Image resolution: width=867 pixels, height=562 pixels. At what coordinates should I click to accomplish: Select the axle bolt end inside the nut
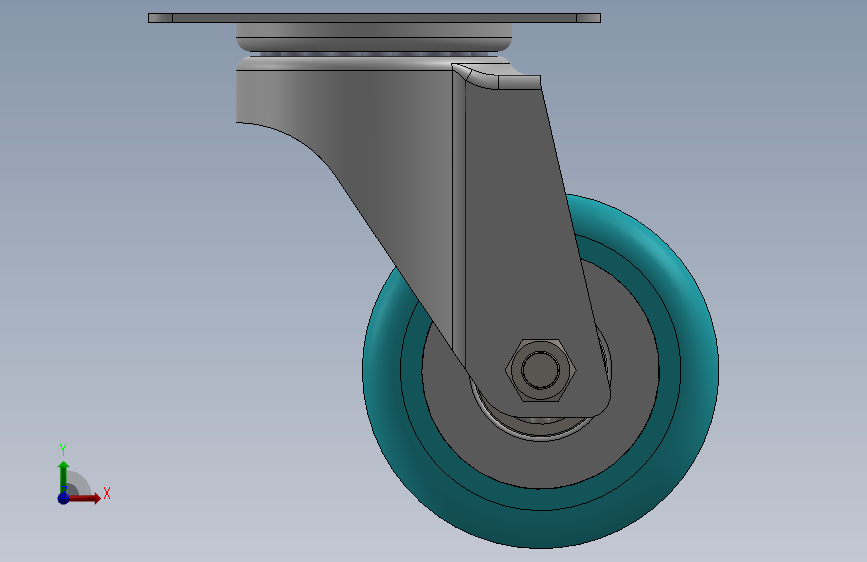[x=540, y=370]
